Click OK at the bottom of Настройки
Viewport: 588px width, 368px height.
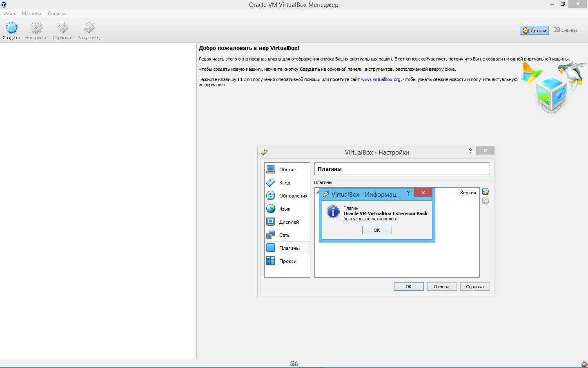click(x=409, y=287)
